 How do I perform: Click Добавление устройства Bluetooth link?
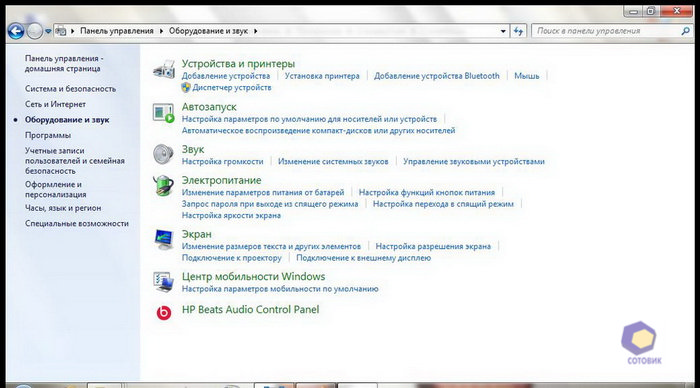click(437, 76)
